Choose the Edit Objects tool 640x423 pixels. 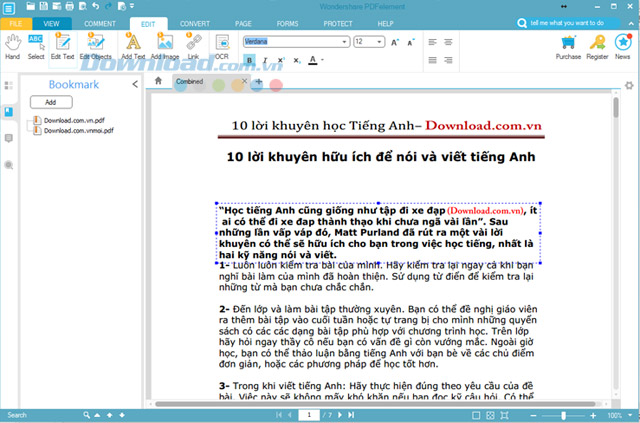pos(96,47)
